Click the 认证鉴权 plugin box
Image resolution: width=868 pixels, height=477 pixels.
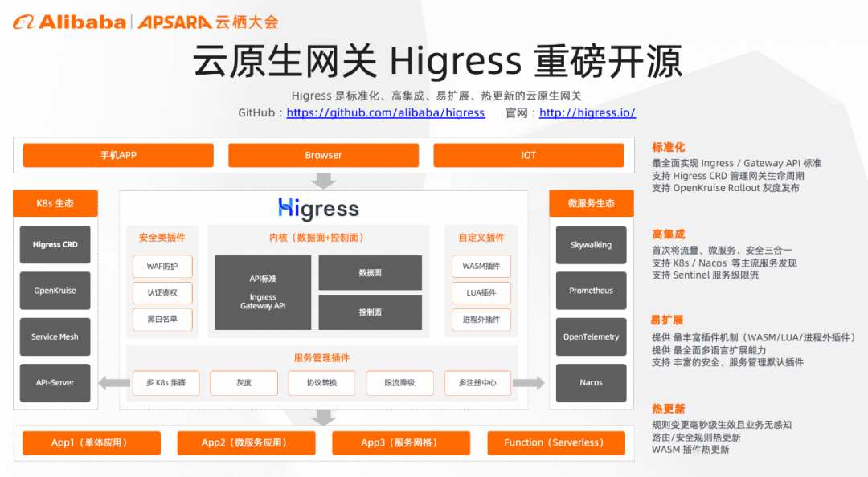click(162, 293)
